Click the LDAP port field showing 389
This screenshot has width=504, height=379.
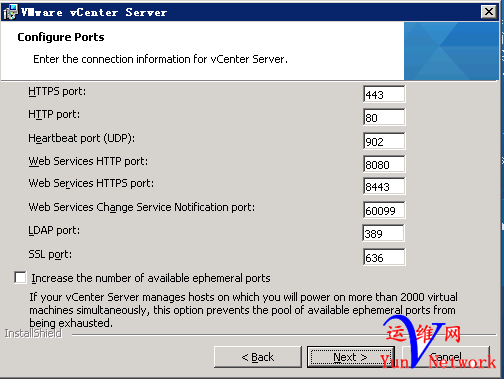point(383,233)
